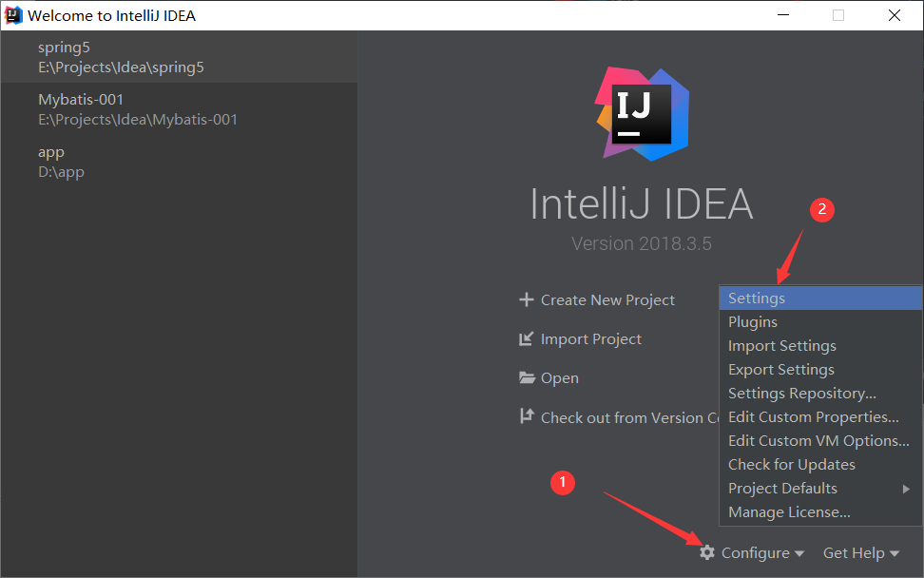The width and height of the screenshot is (924, 578).
Task: Open Manage License... menu entry
Action: [820, 512]
